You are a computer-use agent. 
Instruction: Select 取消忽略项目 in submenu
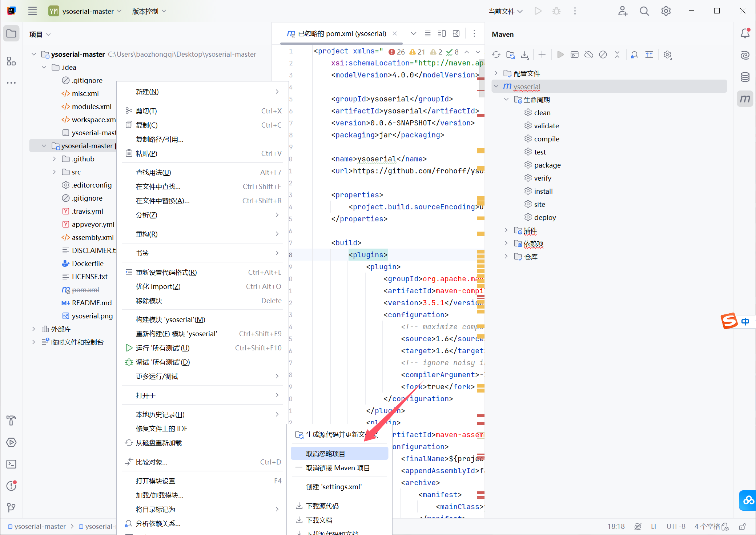325,454
